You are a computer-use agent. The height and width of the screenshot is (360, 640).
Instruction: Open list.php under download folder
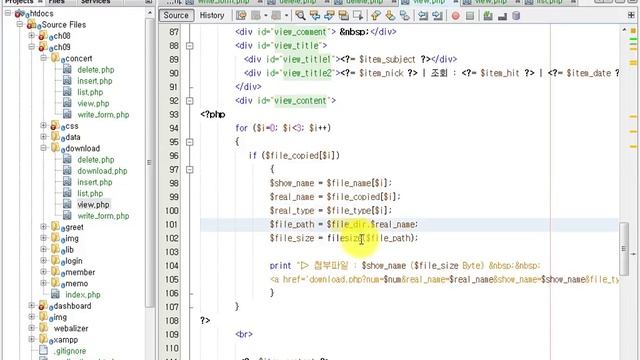tap(90, 193)
